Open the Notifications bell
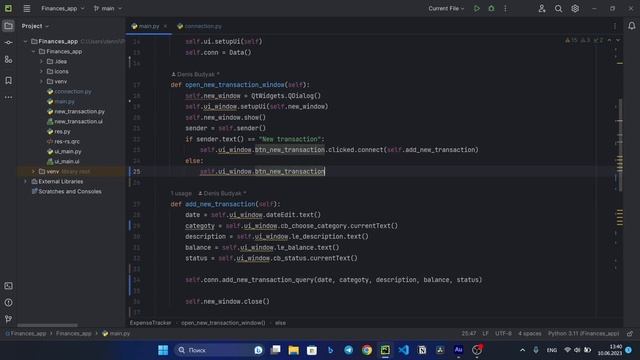 coord(631,26)
